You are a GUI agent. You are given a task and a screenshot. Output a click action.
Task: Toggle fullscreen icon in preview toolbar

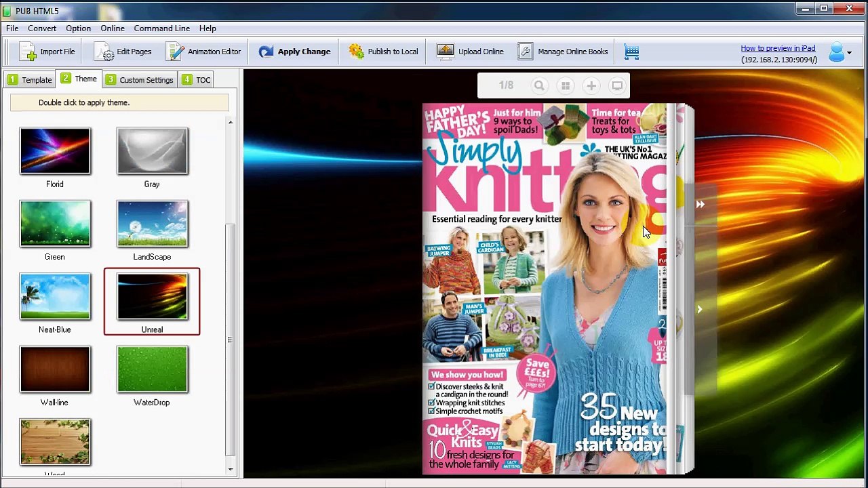(x=617, y=86)
